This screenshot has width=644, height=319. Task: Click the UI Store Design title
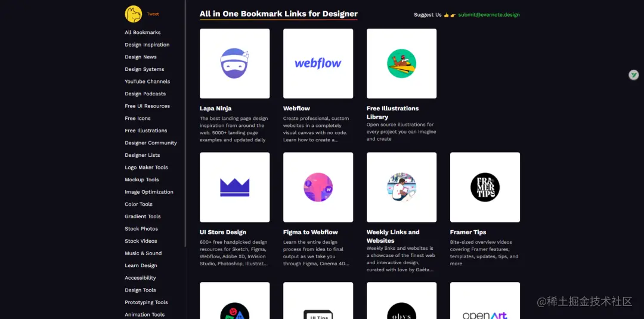tap(223, 232)
